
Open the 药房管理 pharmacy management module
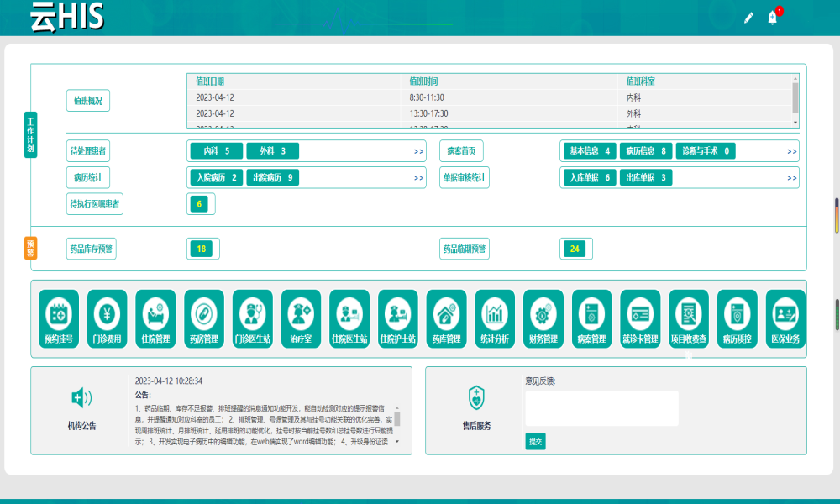pyautogui.click(x=204, y=318)
